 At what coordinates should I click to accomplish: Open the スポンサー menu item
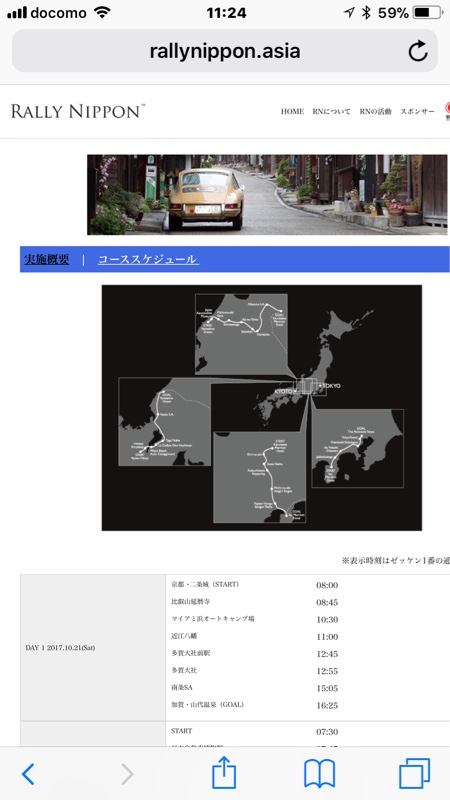point(417,111)
